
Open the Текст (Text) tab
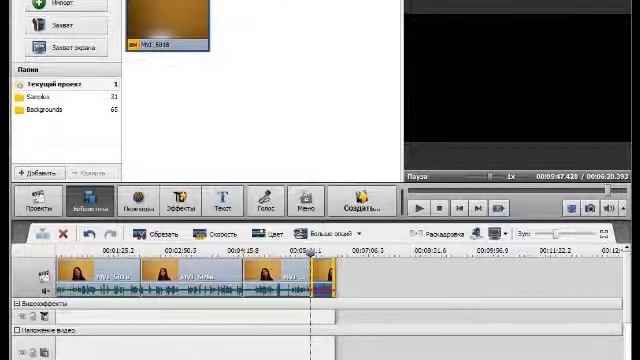coord(222,201)
